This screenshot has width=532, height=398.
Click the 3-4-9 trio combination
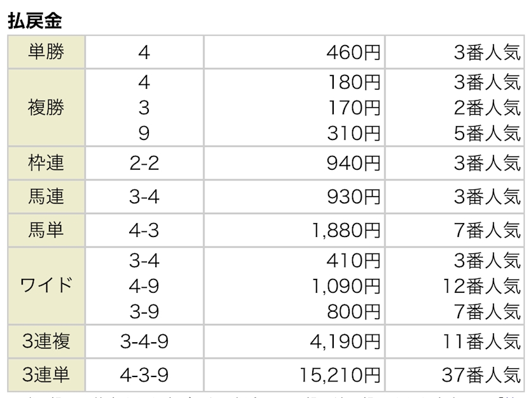coord(144,342)
